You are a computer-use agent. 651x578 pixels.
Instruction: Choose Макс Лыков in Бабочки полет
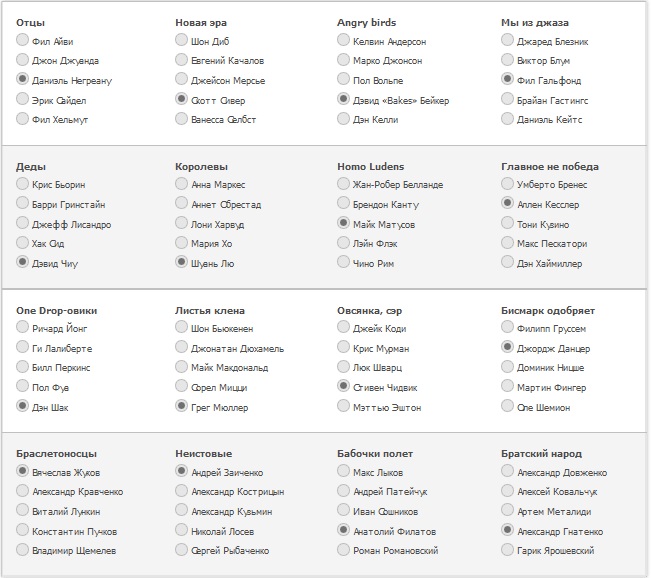344,472
